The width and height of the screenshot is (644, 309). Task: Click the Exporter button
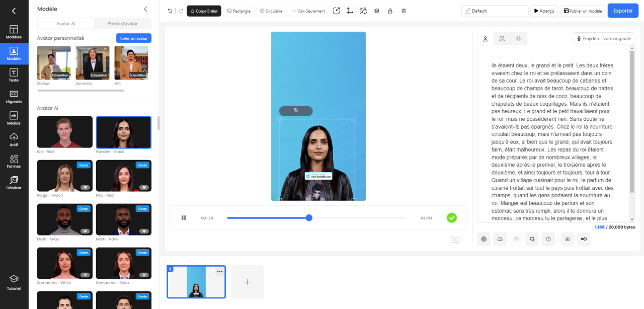[x=623, y=11]
